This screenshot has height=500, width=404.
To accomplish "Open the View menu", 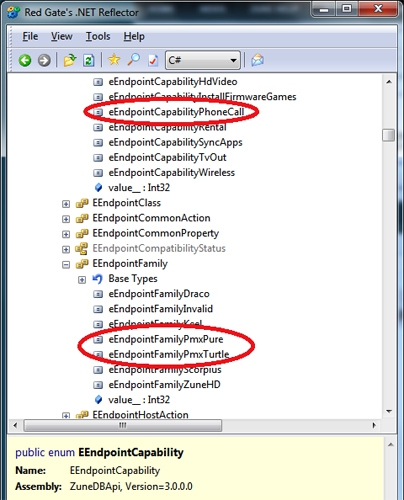I will pos(62,36).
